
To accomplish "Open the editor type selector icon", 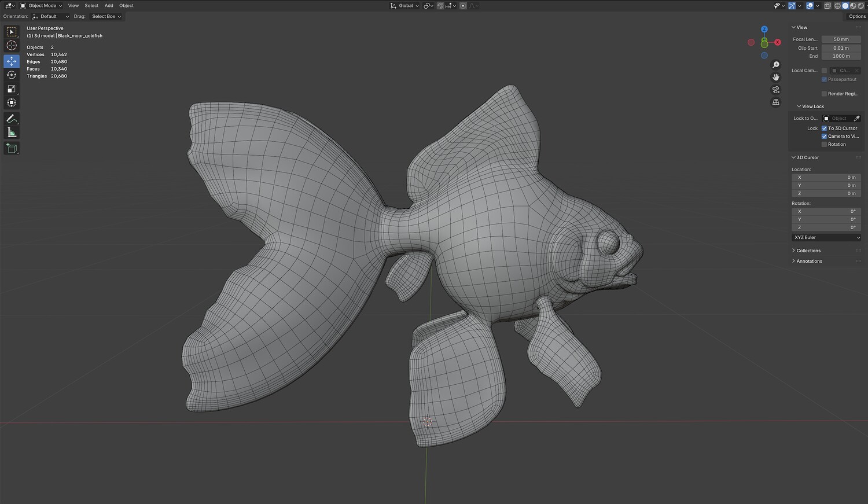I will click(x=9, y=6).
